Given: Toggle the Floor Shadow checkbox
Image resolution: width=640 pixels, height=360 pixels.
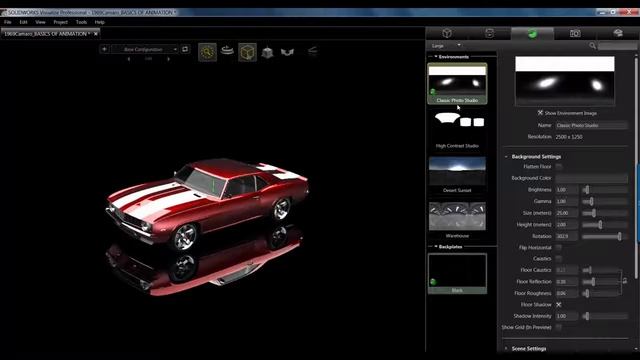Looking at the screenshot, I should tap(559, 304).
